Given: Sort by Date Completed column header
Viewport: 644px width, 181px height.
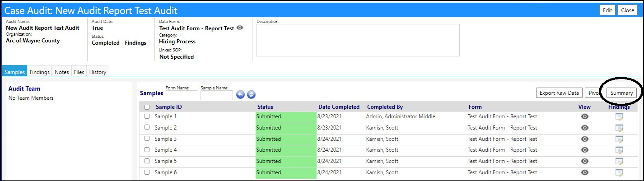Looking at the screenshot, I should tap(339, 107).
